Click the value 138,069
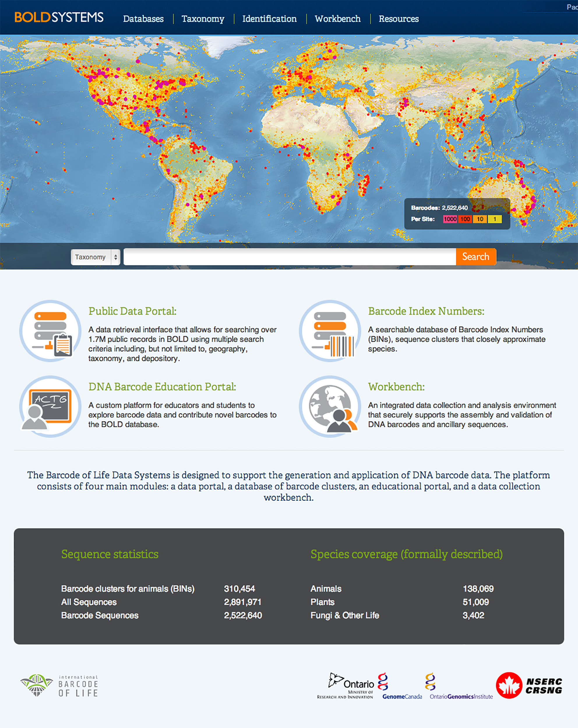 (x=478, y=589)
